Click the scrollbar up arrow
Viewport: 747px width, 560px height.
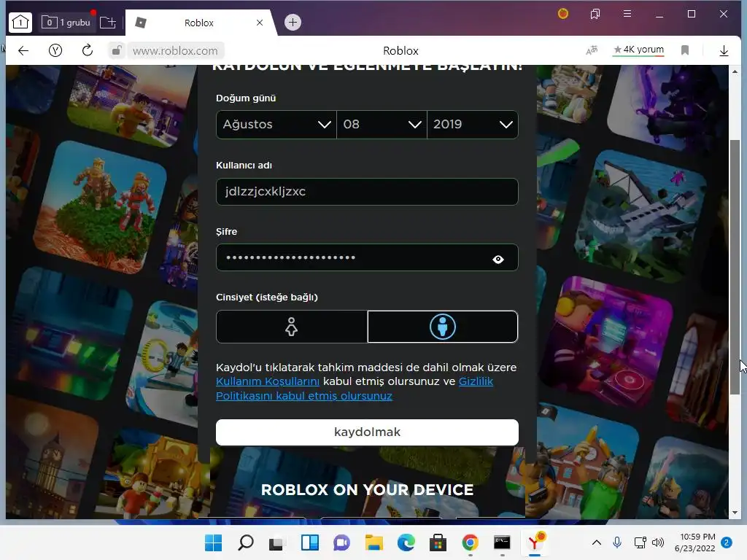coord(735,71)
